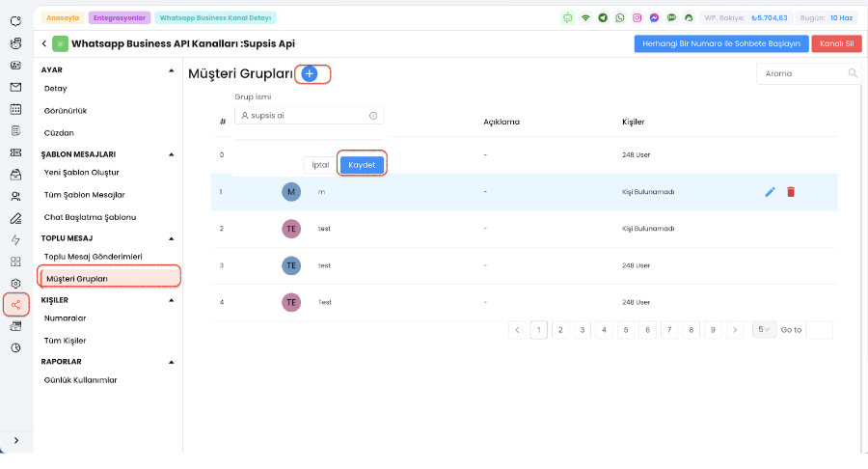868x469 pixels.
Task: Click the "Test" group row numbered 4
Action: [524, 302]
